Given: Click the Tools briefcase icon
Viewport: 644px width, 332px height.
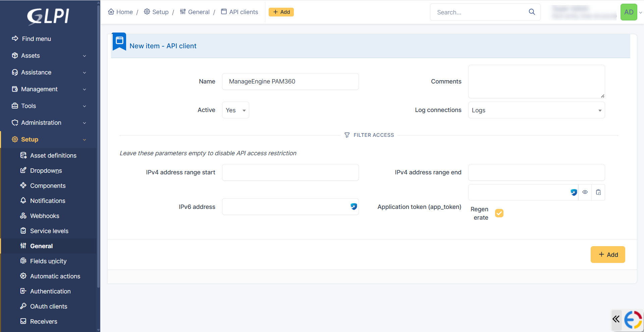Looking at the screenshot, I should pos(15,106).
